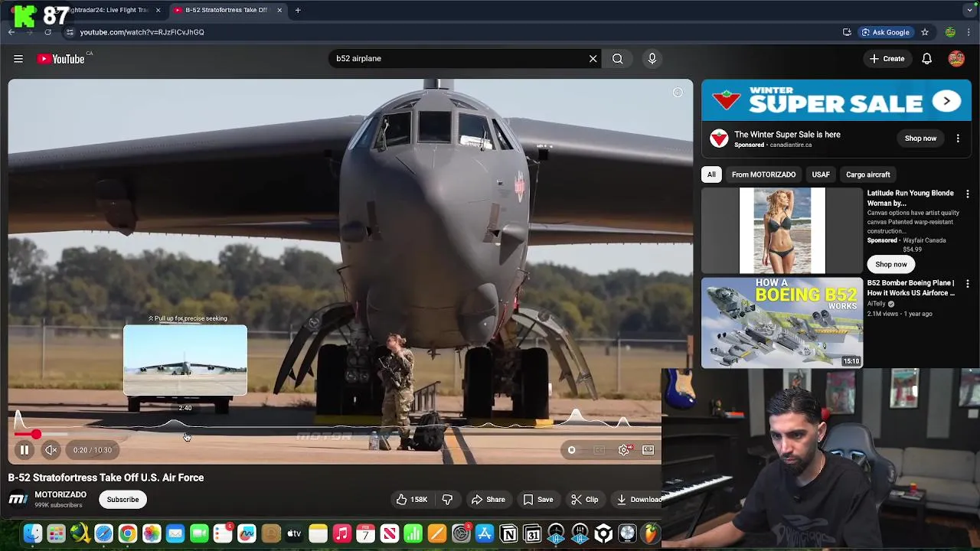Bookmark this page with star icon
The image size is (980, 551).
(x=925, y=32)
